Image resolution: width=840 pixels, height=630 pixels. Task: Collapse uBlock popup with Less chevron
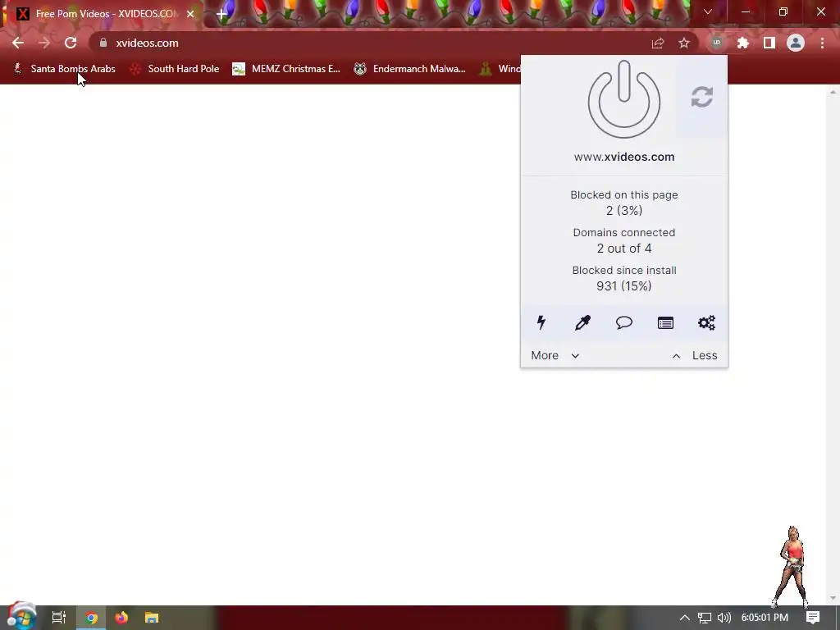coord(694,355)
